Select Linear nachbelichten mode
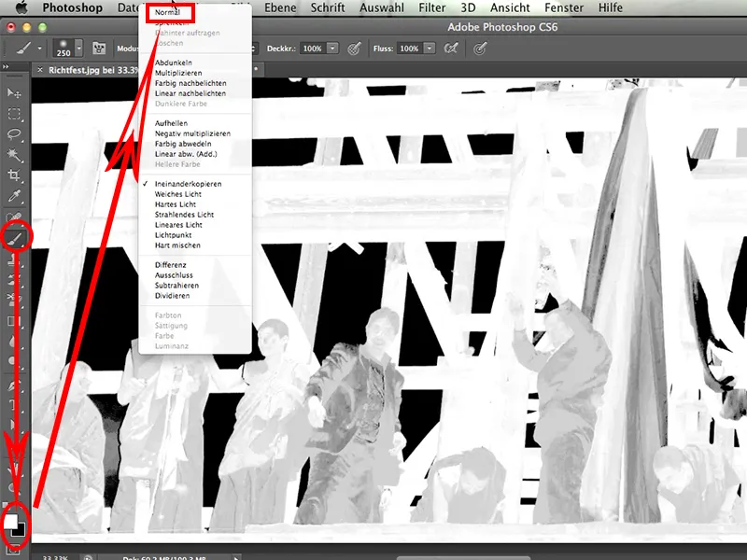The height and width of the screenshot is (560, 747). tap(190, 93)
